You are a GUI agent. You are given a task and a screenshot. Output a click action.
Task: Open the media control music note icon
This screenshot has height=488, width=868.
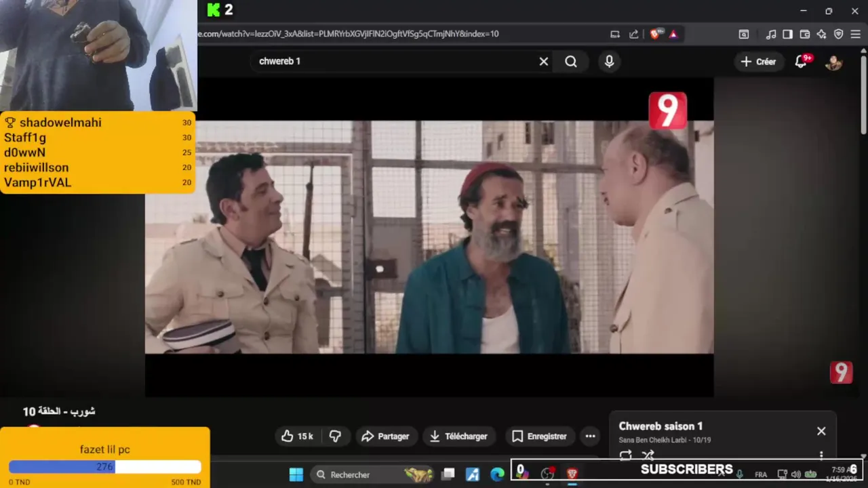tap(771, 34)
